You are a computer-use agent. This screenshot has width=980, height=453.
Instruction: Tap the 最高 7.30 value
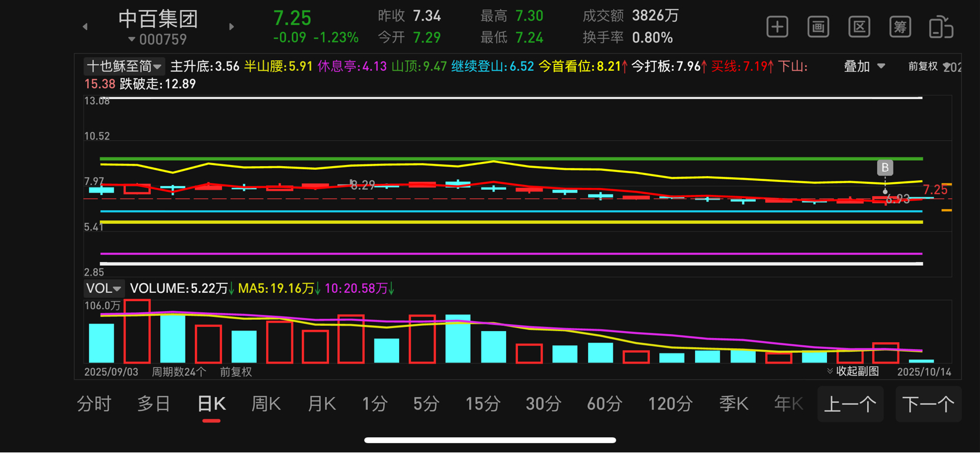pos(529,16)
